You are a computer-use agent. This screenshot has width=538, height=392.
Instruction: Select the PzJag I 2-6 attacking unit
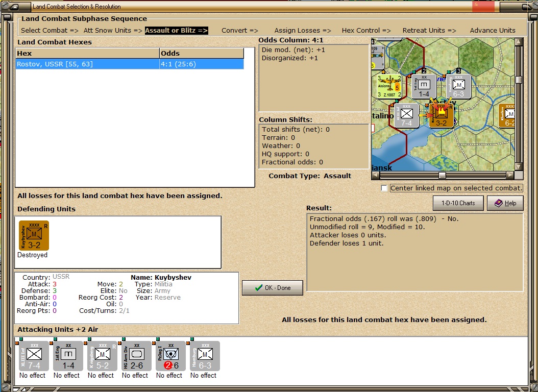click(170, 356)
